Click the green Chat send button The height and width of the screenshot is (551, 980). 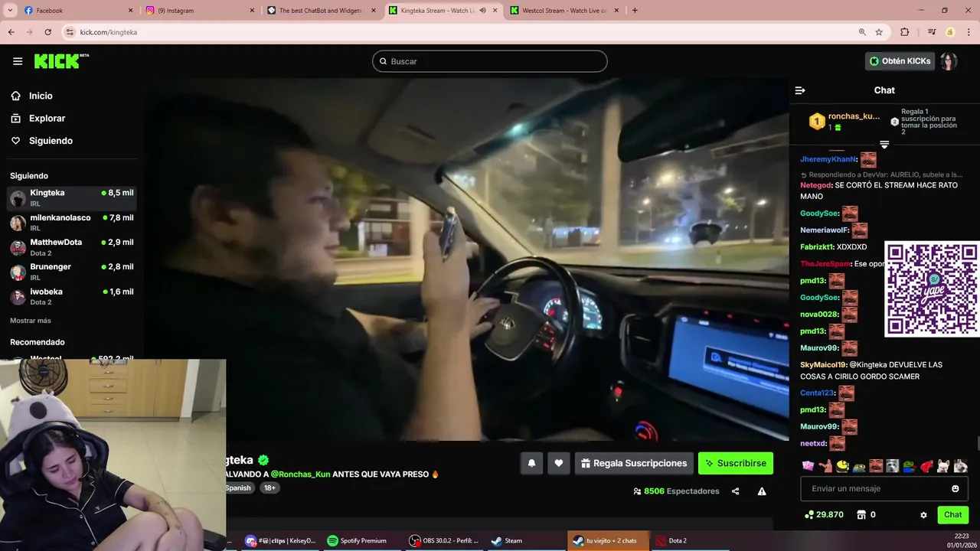(952, 515)
